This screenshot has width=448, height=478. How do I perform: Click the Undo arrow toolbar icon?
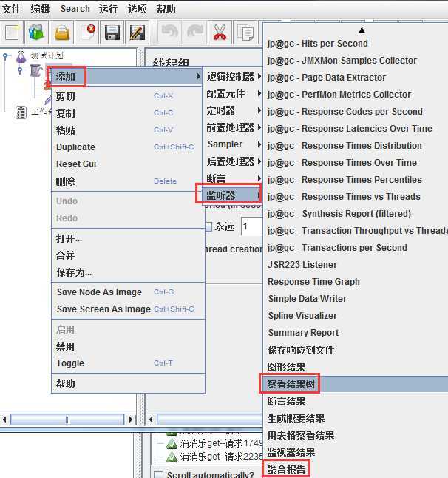point(169,32)
